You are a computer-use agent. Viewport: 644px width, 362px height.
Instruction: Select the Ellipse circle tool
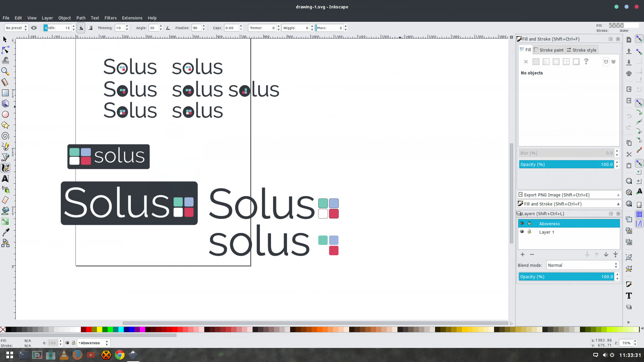tap(5, 114)
